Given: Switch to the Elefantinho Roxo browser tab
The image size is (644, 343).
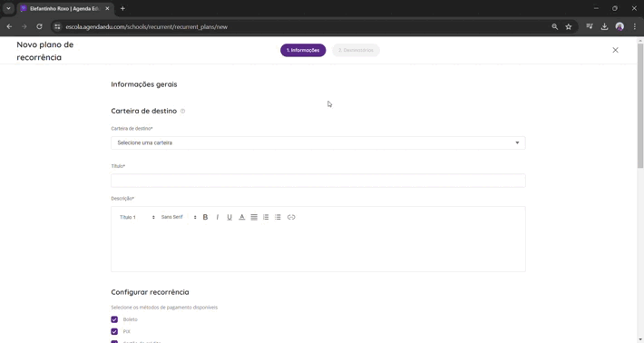Looking at the screenshot, I should pos(64,9).
